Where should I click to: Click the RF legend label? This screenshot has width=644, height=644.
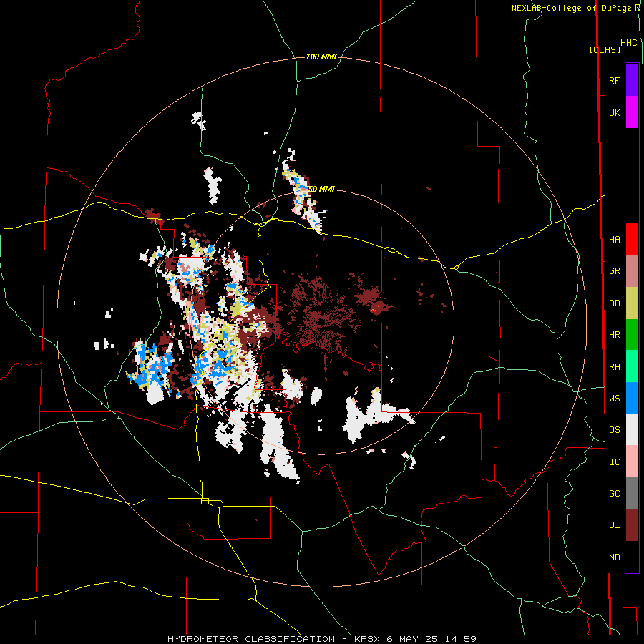coord(614,80)
